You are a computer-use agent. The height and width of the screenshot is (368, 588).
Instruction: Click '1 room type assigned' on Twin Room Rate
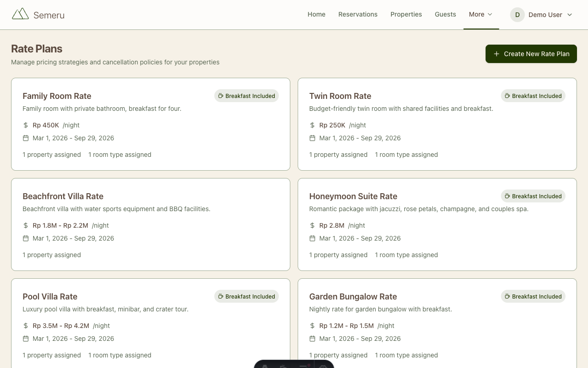point(407,155)
